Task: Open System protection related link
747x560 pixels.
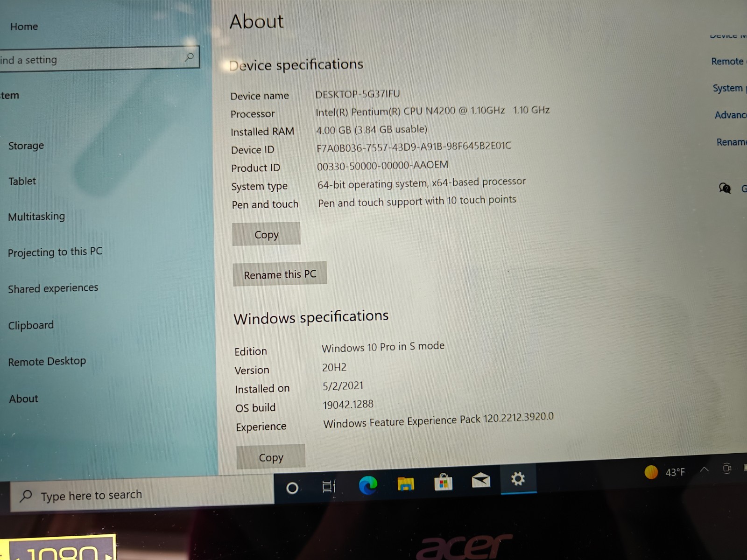Action: coord(729,88)
